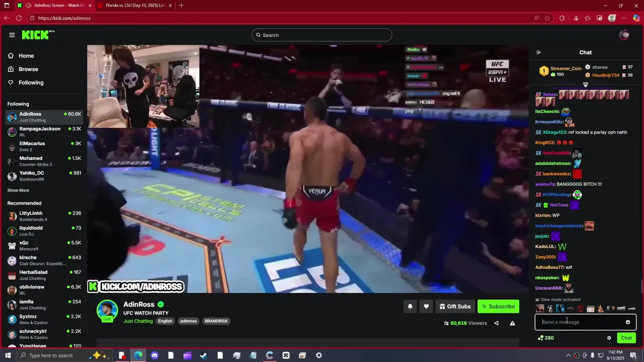Go back using the browser back arrow

click(7, 18)
